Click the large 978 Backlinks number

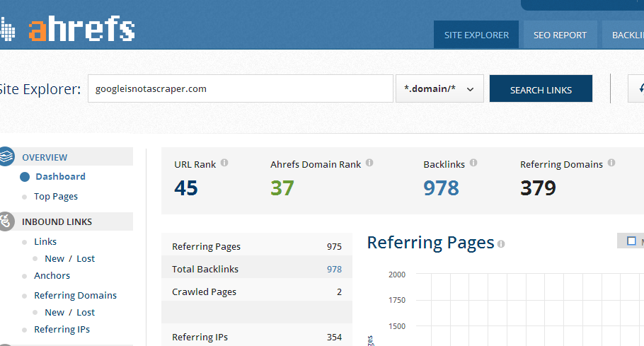click(x=441, y=188)
